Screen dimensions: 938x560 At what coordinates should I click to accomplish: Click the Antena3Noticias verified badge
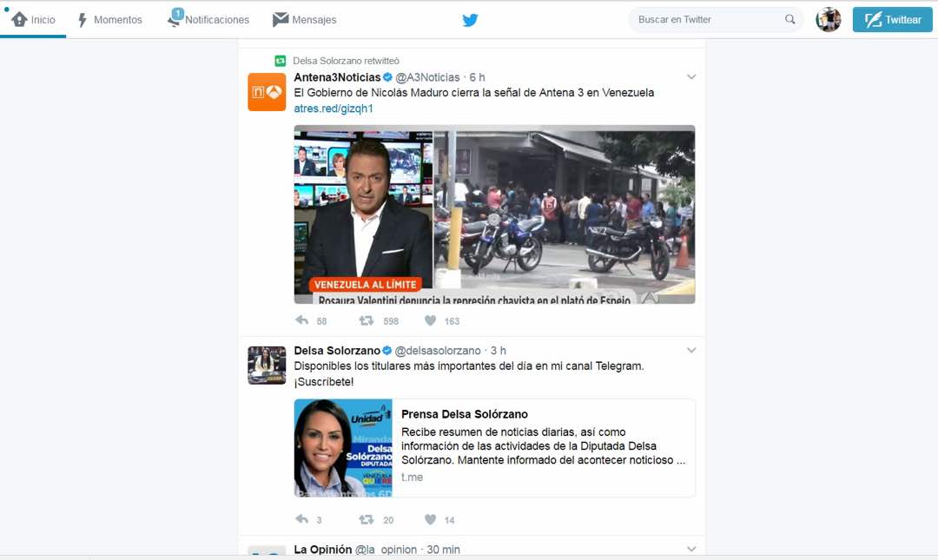(387, 77)
